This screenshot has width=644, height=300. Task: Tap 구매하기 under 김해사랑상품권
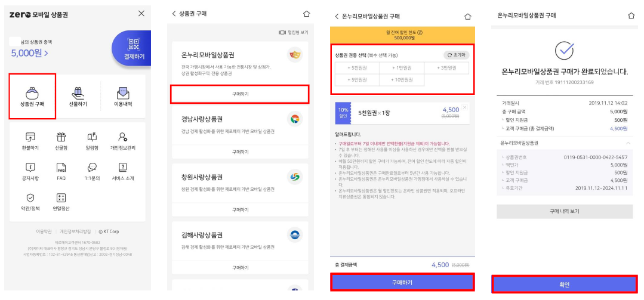coord(240,268)
